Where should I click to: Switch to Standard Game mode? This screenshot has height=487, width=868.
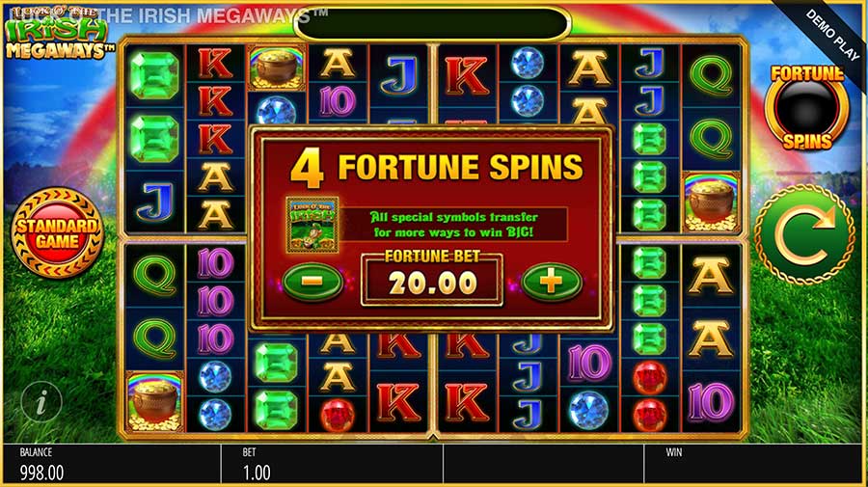tap(58, 233)
